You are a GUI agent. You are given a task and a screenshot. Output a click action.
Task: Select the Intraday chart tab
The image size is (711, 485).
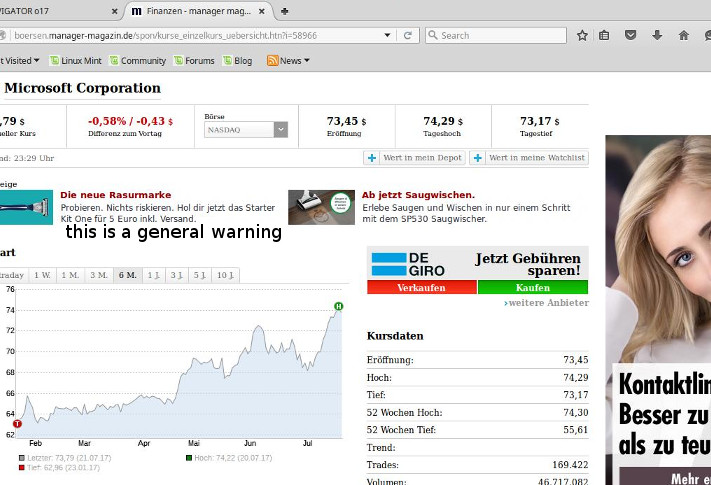coord(14,275)
